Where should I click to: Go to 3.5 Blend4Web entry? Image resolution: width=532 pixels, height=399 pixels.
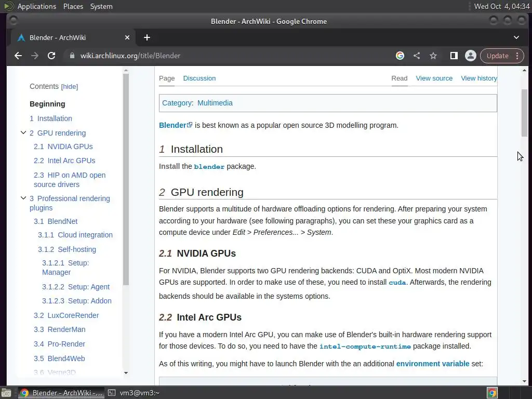pyautogui.click(x=59, y=358)
